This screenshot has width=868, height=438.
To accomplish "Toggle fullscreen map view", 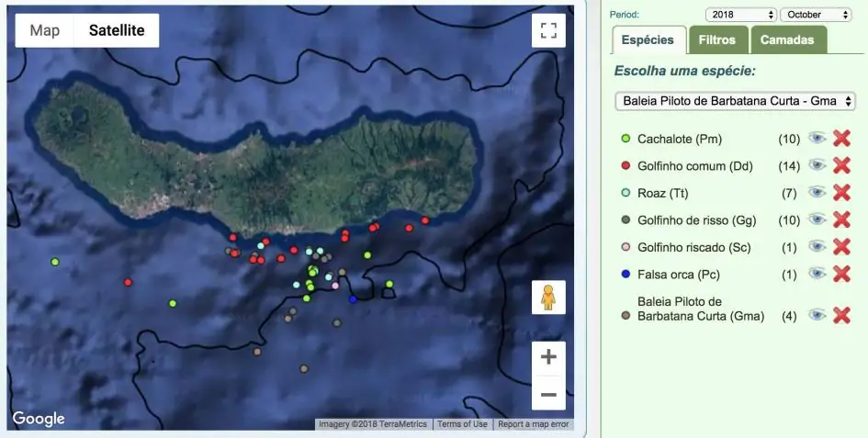I will point(548,30).
